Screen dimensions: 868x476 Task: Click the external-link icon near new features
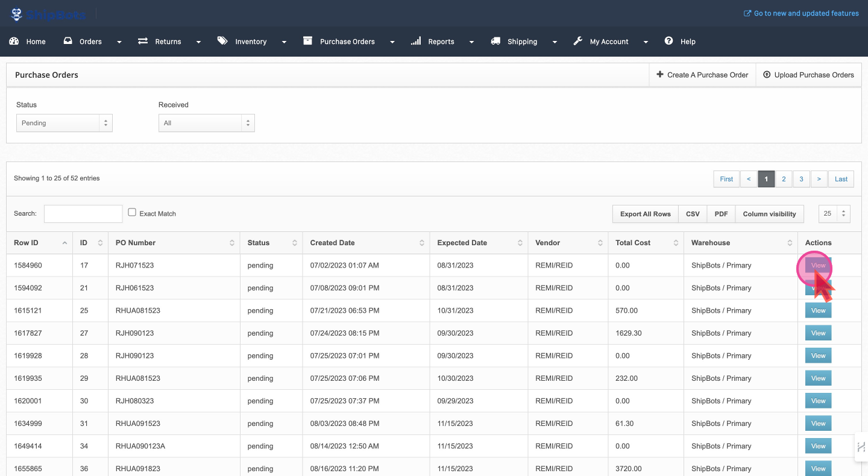[x=747, y=13]
